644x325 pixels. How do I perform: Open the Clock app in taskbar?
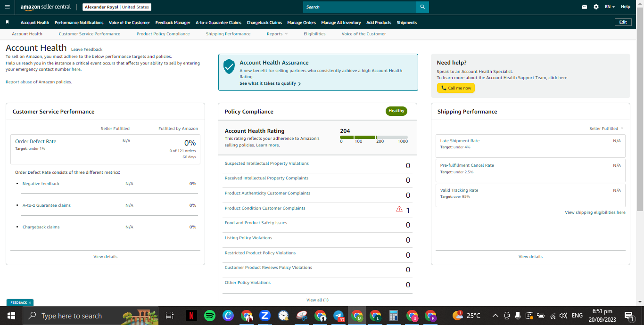click(x=283, y=316)
